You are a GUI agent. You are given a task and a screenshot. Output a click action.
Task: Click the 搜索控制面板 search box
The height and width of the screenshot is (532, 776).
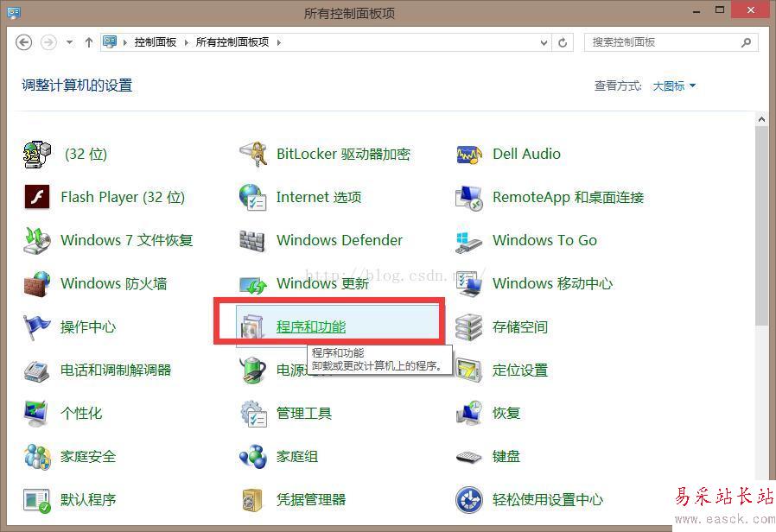(671, 42)
